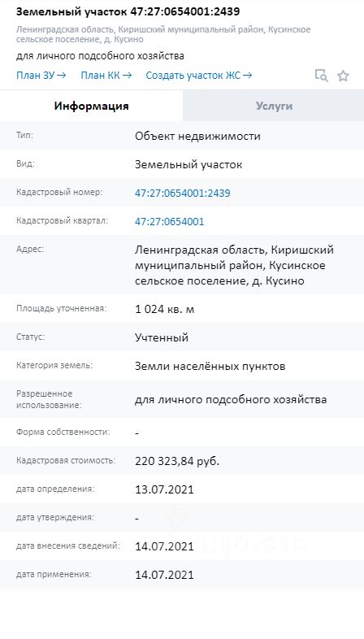Click the Адрес field value text

(x=234, y=265)
